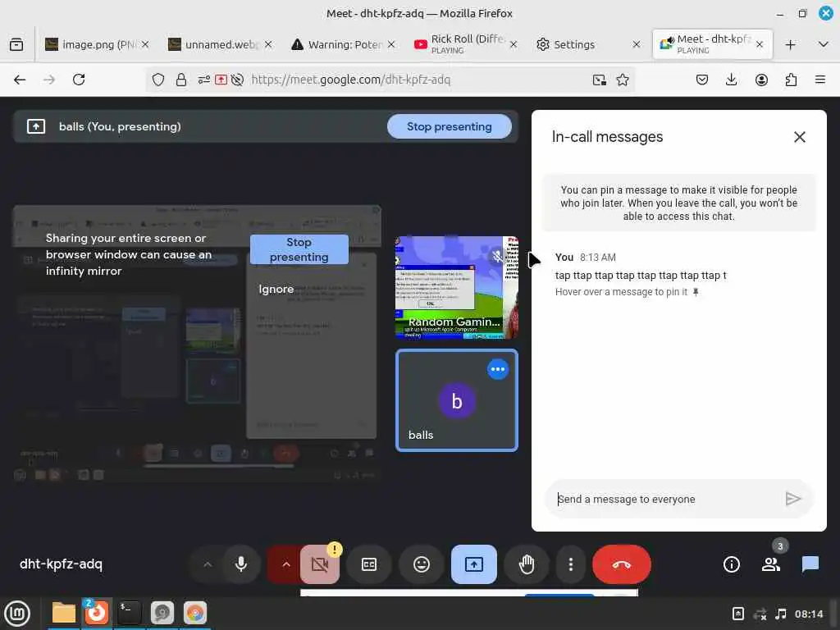This screenshot has width=840, height=630.
Task: Click the meeting code dht-kpfz-adq
Action: pyautogui.click(x=61, y=564)
